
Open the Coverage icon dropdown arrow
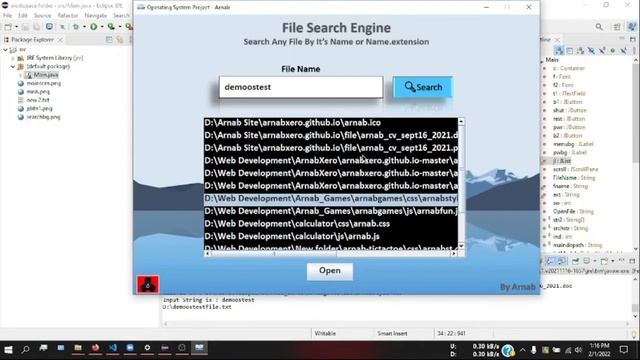click(x=119, y=27)
